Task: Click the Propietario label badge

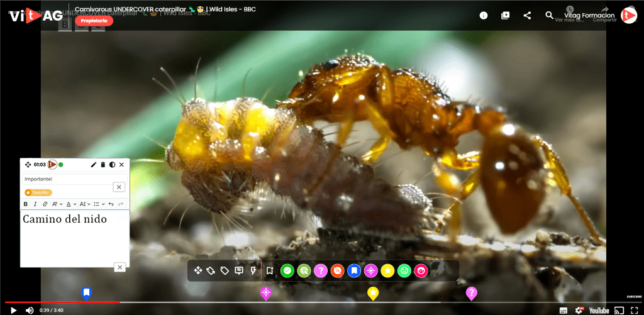Action: (x=94, y=21)
